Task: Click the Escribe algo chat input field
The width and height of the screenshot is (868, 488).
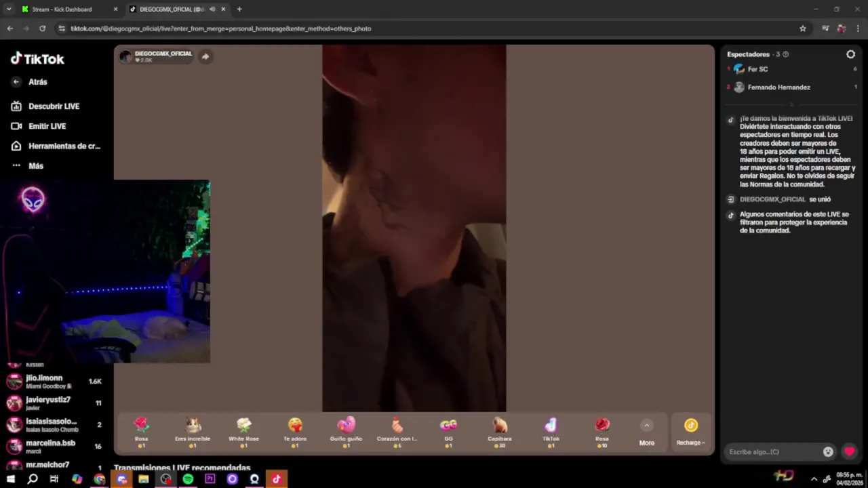Action: 772,451
